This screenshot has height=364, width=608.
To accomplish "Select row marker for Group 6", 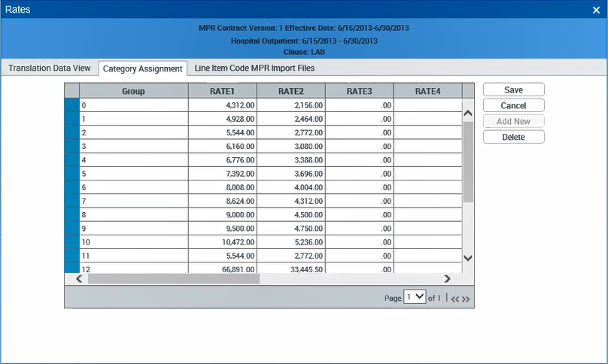I will point(71,187).
